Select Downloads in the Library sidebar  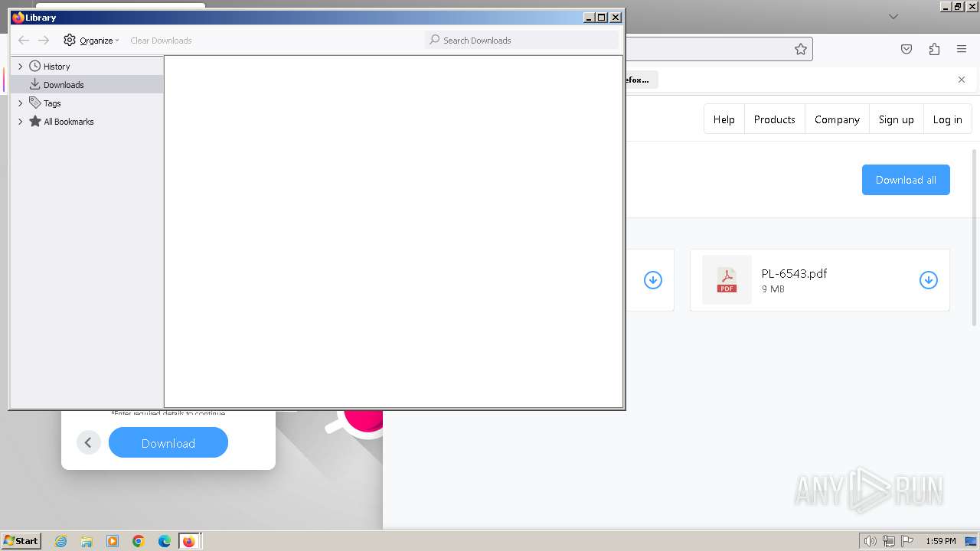pos(64,85)
